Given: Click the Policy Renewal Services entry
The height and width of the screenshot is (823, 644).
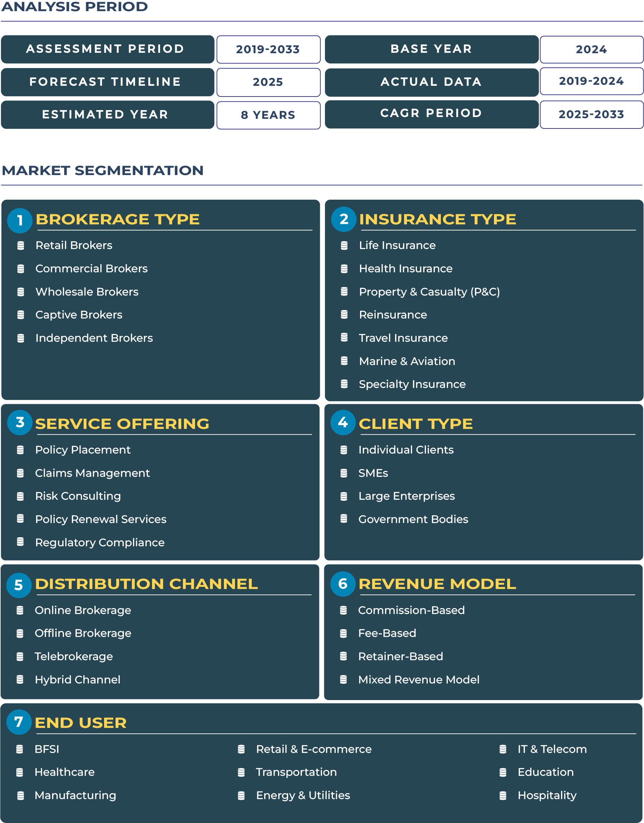Looking at the screenshot, I should pyautogui.click(x=101, y=519).
